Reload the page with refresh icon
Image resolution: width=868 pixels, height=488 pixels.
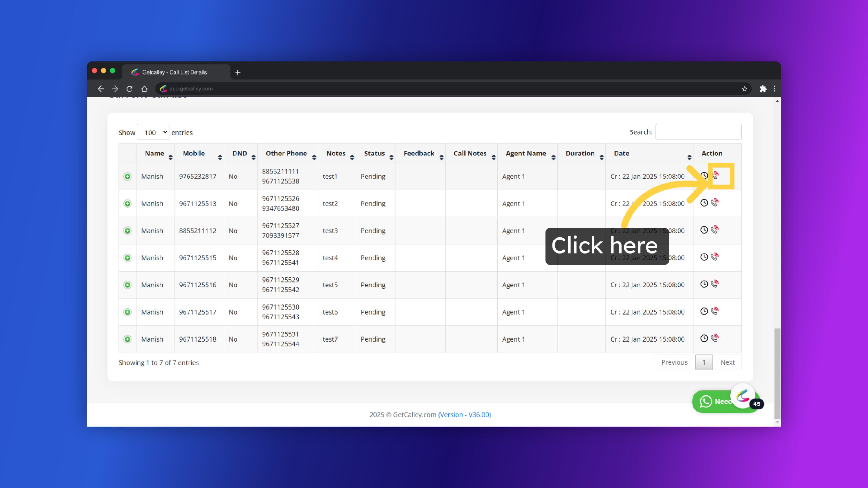[x=129, y=89]
